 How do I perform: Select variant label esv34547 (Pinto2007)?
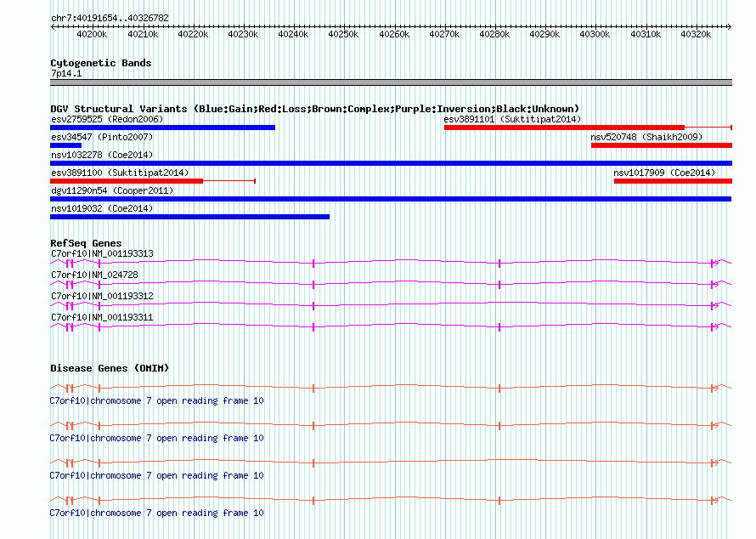tap(102, 137)
